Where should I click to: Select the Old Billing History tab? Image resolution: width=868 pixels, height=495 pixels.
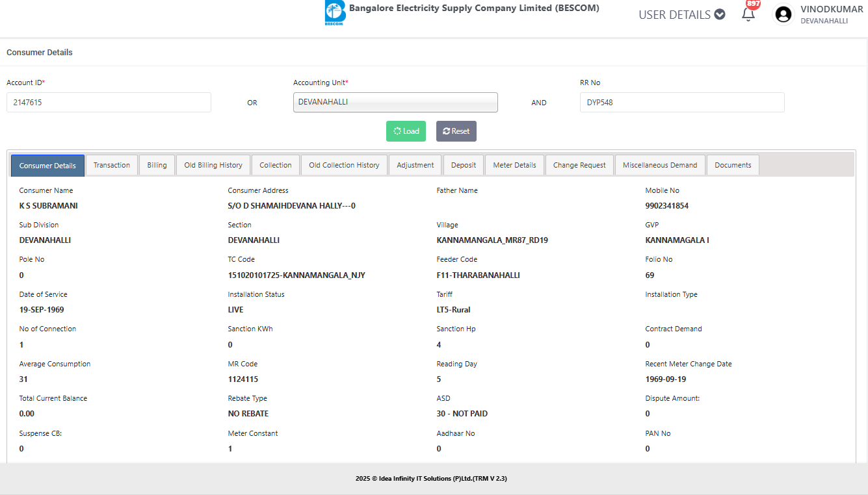click(213, 165)
